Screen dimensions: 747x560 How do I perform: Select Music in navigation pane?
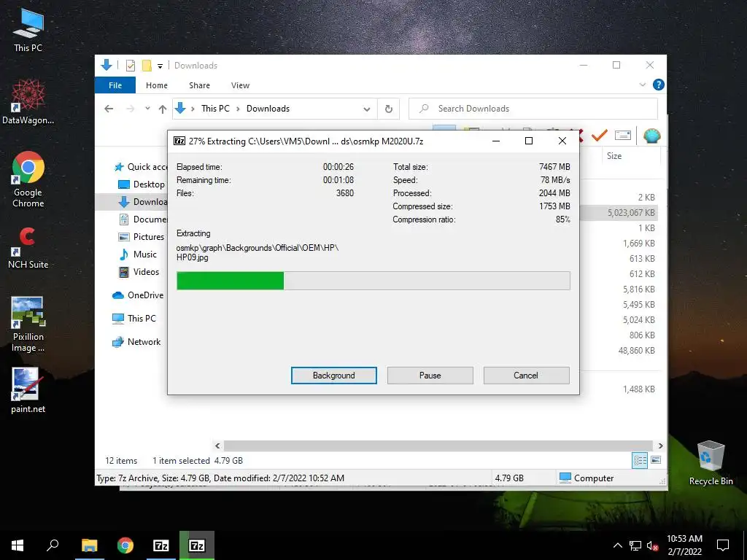point(138,254)
